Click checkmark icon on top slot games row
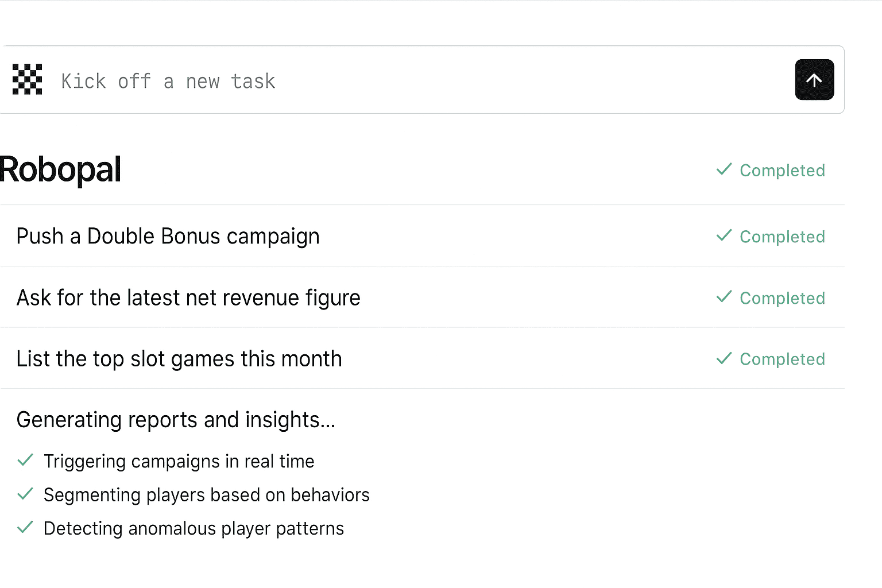The image size is (882, 588). tap(724, 358)
